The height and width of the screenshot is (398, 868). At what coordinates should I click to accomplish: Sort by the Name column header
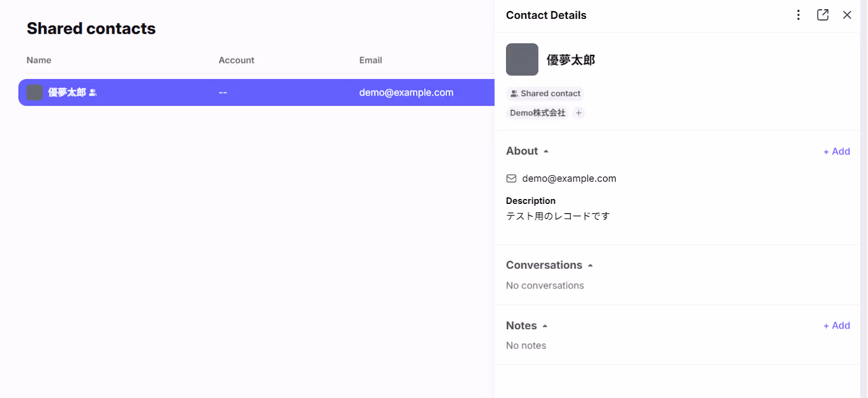39,60
